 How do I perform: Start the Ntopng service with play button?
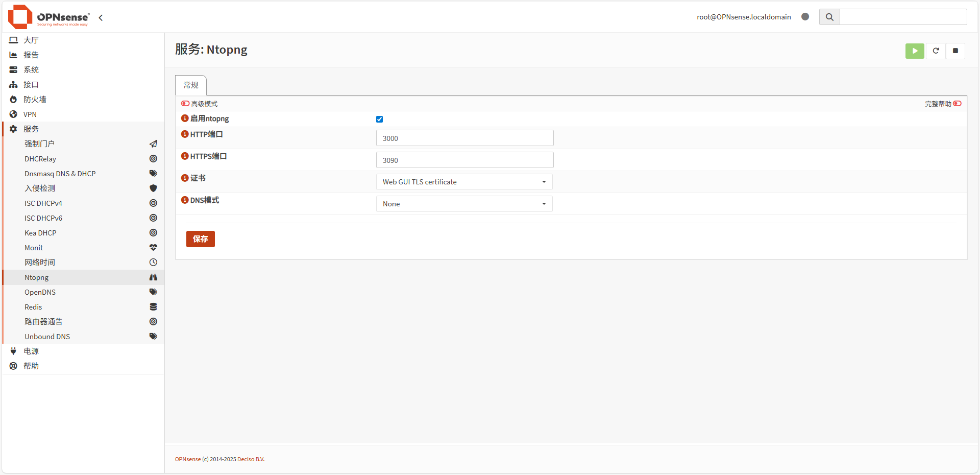pyautogui.click(x=914, y=51)
